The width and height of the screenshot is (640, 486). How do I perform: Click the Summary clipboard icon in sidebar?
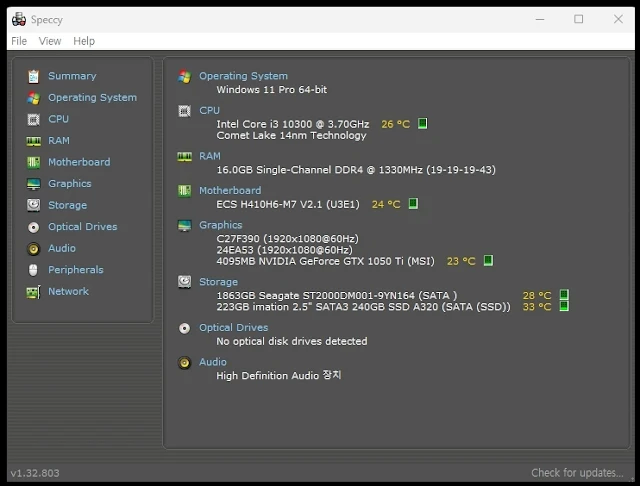33,76
